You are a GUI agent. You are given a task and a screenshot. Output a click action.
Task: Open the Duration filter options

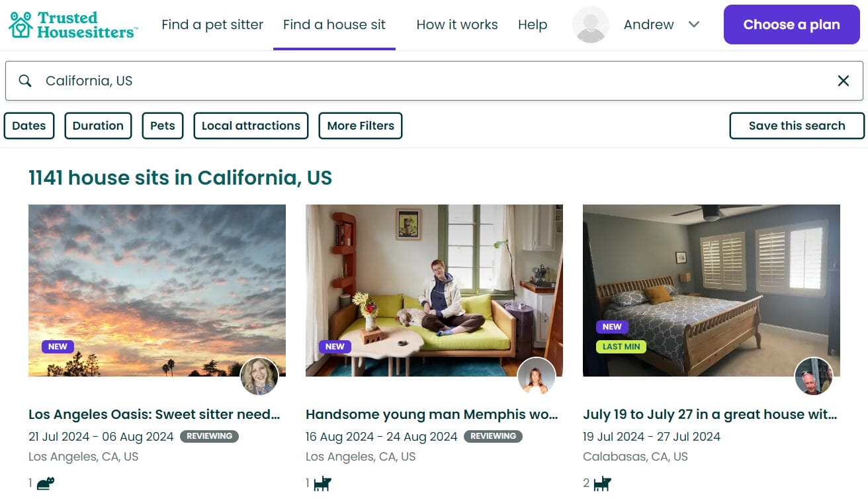coord(98,125)
